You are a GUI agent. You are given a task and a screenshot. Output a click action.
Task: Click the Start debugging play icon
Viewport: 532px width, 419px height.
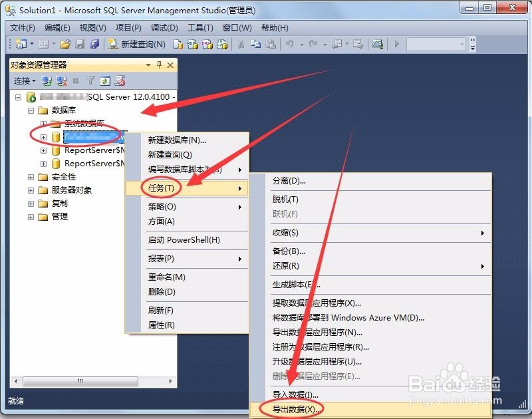[396, 44]
